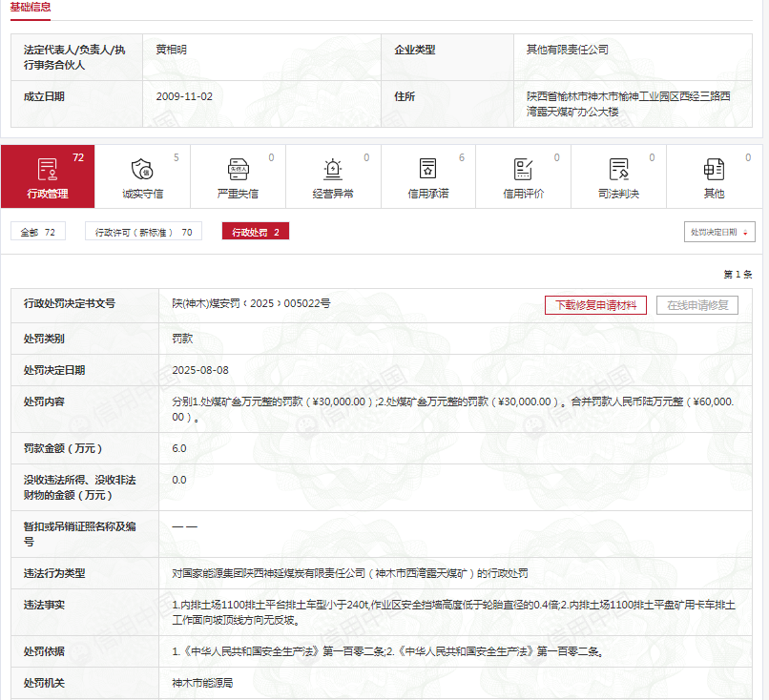Open the 司法判决 gavel document icon

point(618,170)
